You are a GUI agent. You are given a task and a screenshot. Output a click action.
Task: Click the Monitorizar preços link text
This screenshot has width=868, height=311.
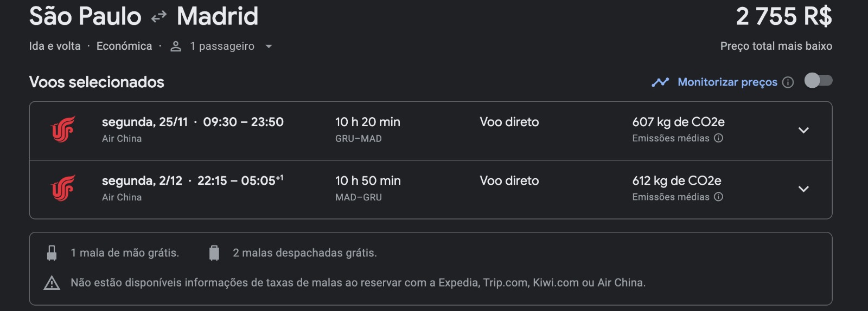(x=727, y=82)
